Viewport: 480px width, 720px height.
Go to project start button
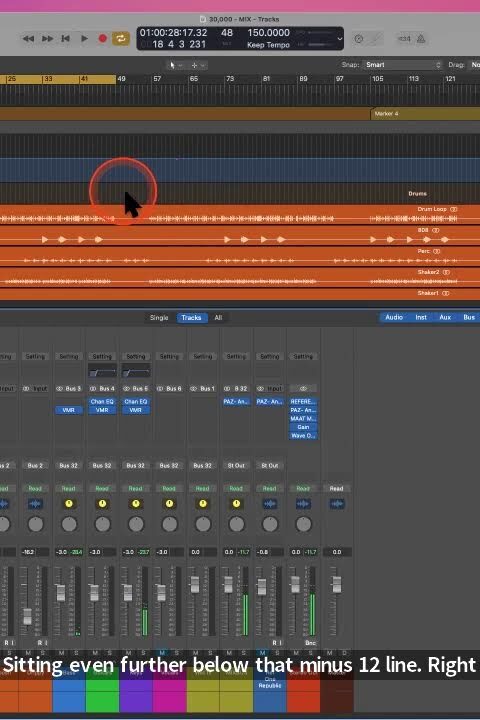coord(65,39)
